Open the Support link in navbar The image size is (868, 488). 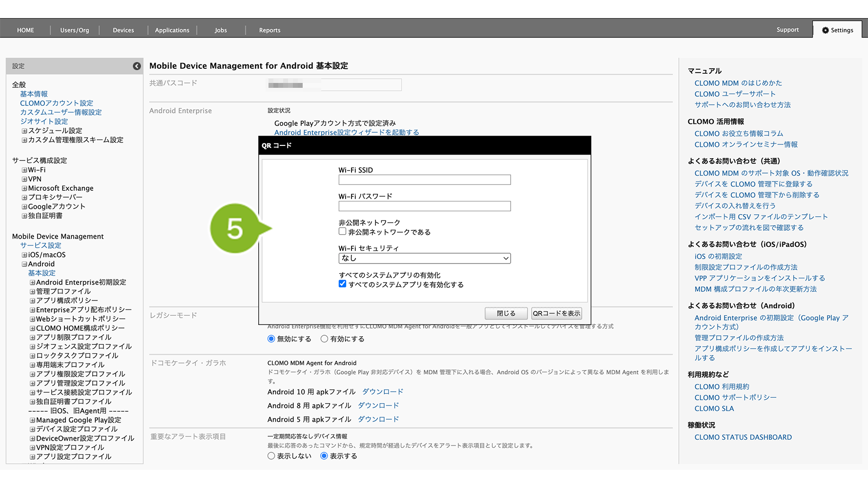click(788, 30)
